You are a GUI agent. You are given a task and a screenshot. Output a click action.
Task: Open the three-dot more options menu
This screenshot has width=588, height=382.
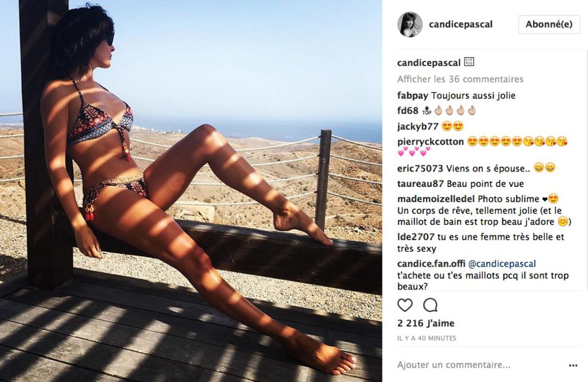(x=572, y=365)
